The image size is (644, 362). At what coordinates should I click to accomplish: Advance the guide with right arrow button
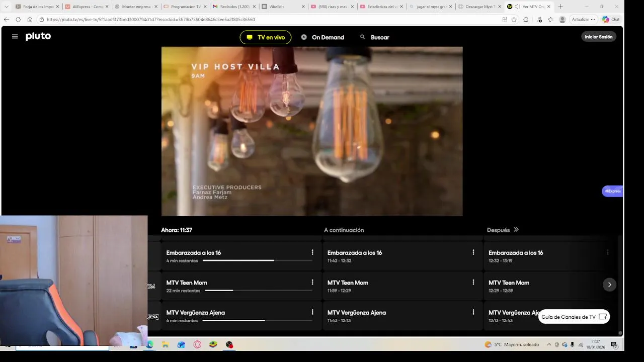pyautogui.click(x=609, y=285)
